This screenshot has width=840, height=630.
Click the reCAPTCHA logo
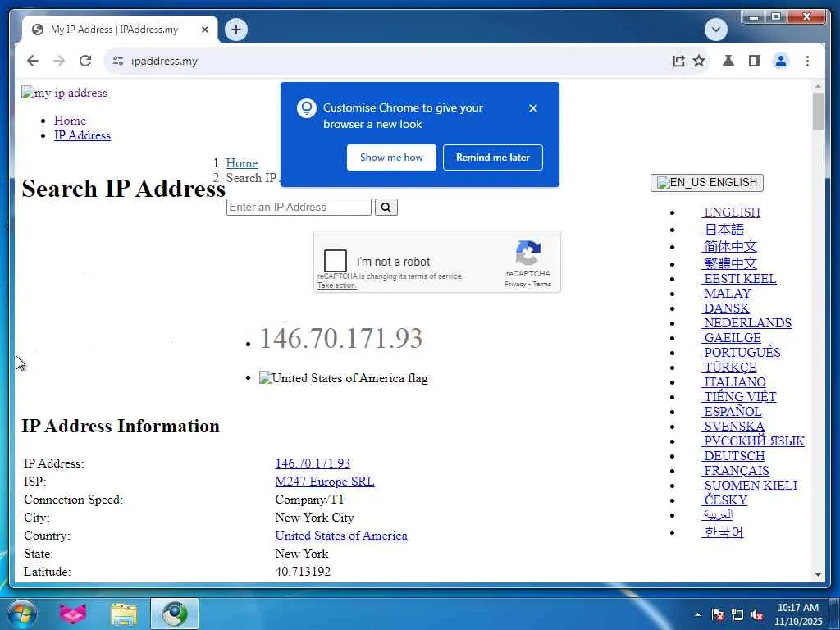[x=527, y=253]
